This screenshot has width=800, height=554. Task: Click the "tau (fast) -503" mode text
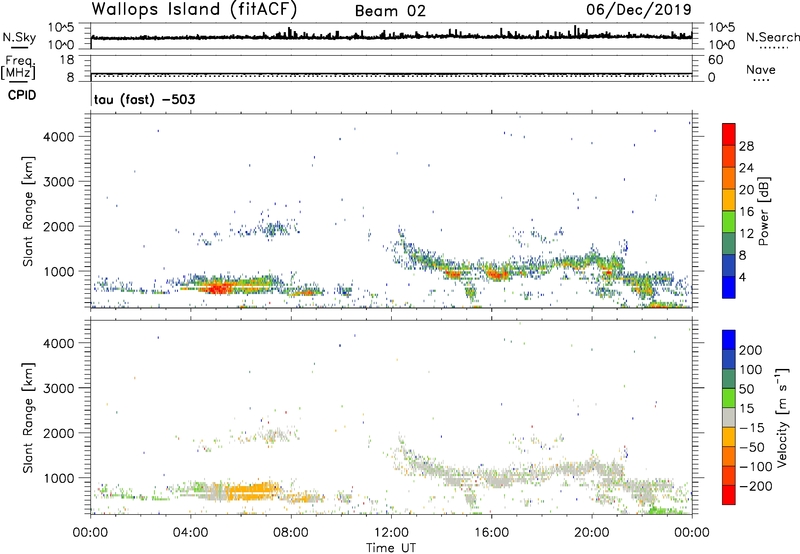pos(144,99)
